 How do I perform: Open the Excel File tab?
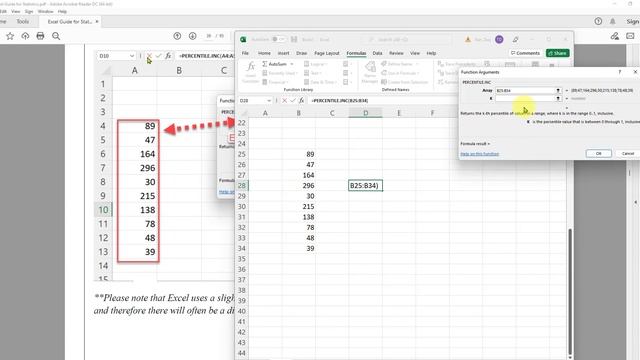click(x=245, y=53)
